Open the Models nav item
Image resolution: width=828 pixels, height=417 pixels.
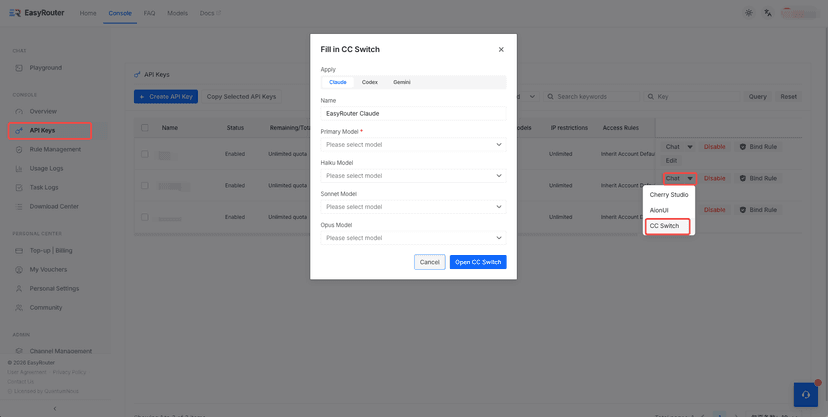tap(177, 13)
